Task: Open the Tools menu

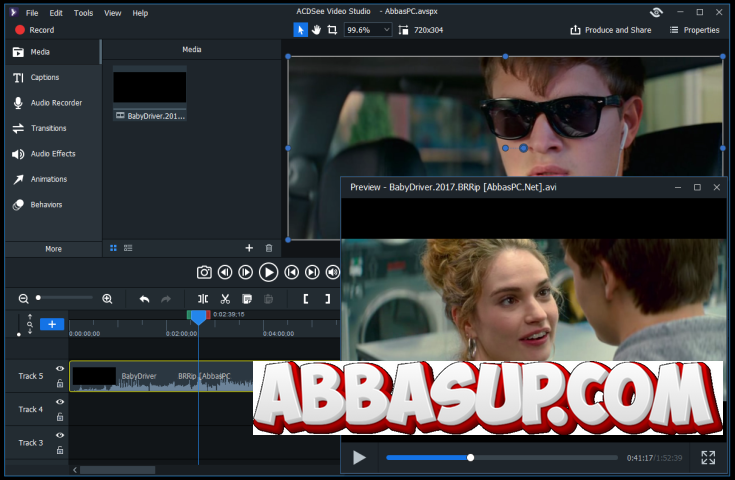Action: [x=83, y=13]
